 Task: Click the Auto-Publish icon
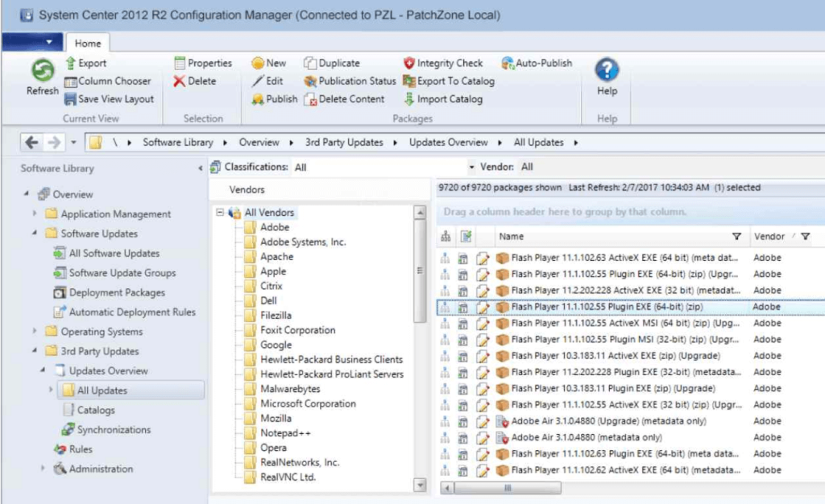(x=533, y=63)
